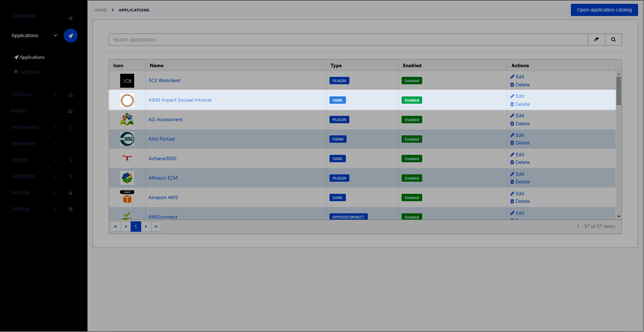Expand the Directory sidebar menu
Image resolution: width=644 pixels, height=332 pixels.
tap(55, 95)
